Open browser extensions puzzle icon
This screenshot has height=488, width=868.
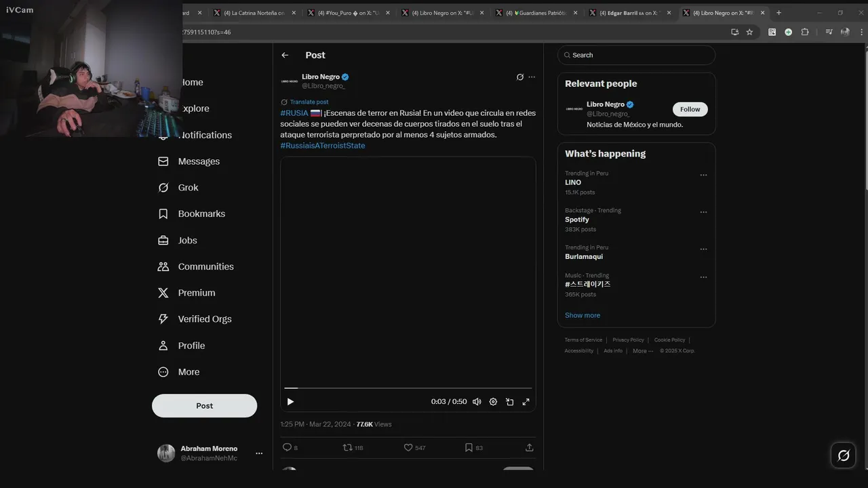[x=805, y=32]
